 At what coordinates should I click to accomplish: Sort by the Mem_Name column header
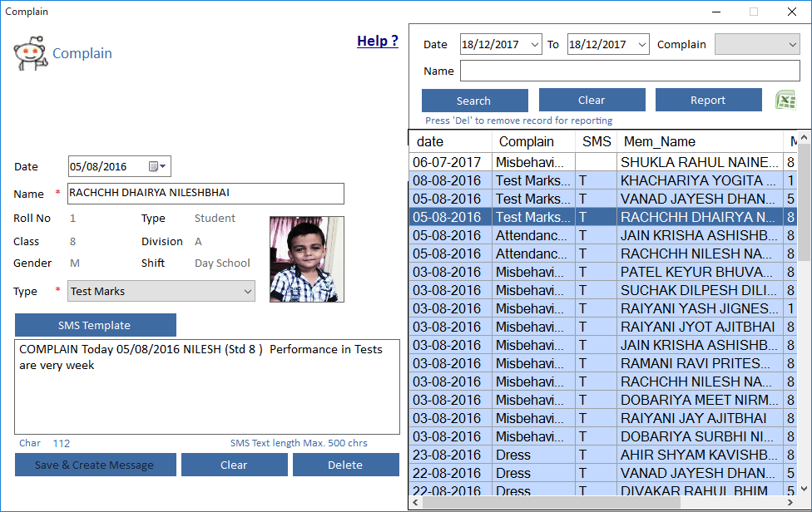pyautogui.click(x=659, y=142)
